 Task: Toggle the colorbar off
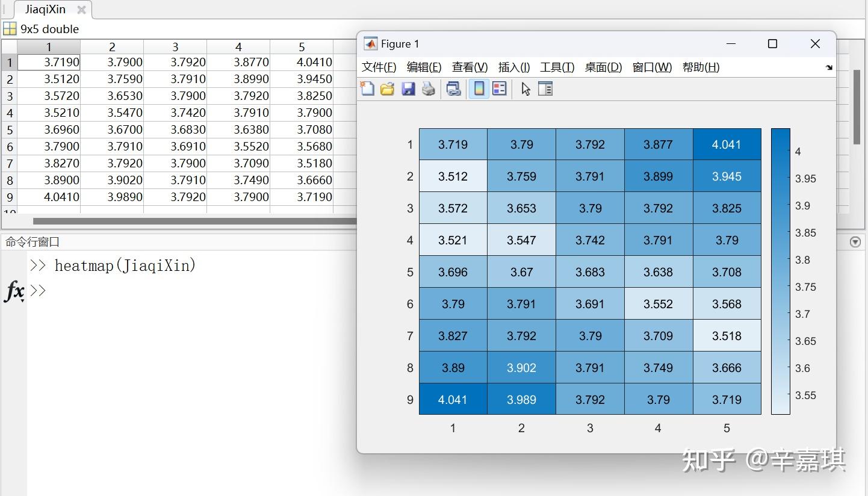479,88
